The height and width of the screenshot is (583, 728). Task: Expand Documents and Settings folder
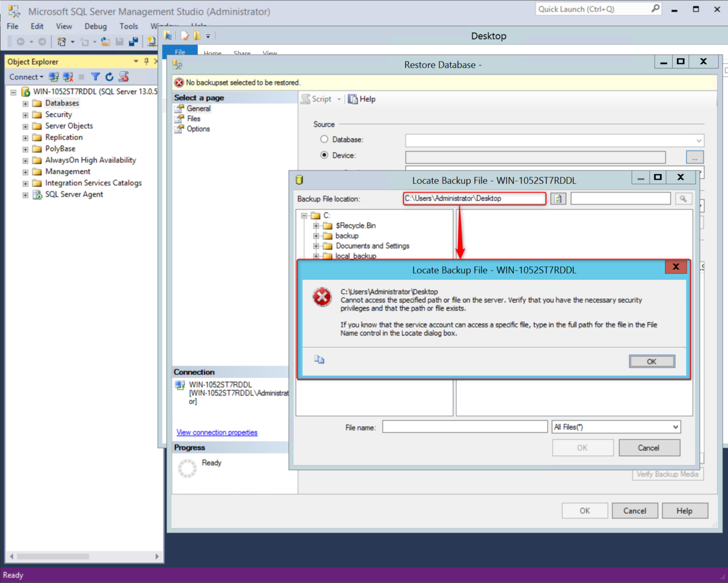click(x=316, y=246)
